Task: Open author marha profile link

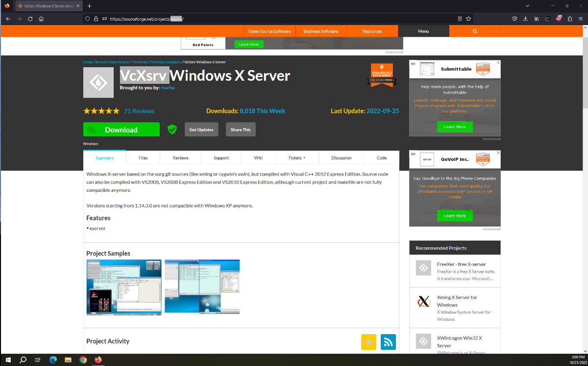Action: tap(168, 88)
